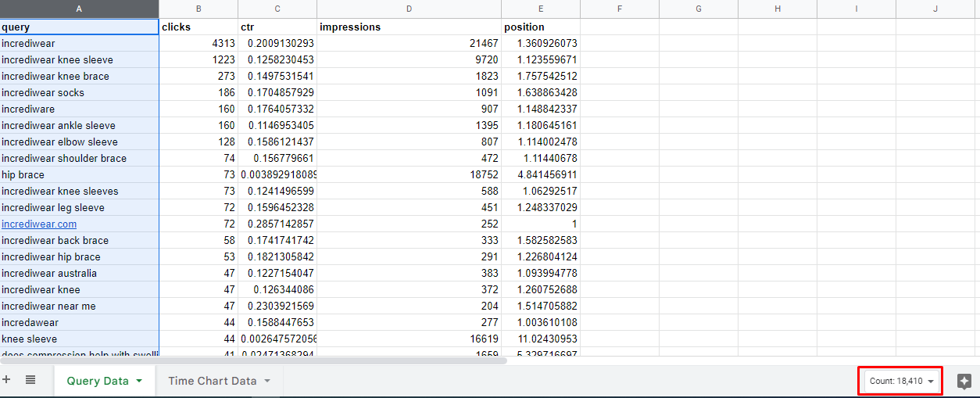Open the incrediwear.com hyperlink cell
The width and height of the screenshot is (980, 398).
click(x=39, y=224)
